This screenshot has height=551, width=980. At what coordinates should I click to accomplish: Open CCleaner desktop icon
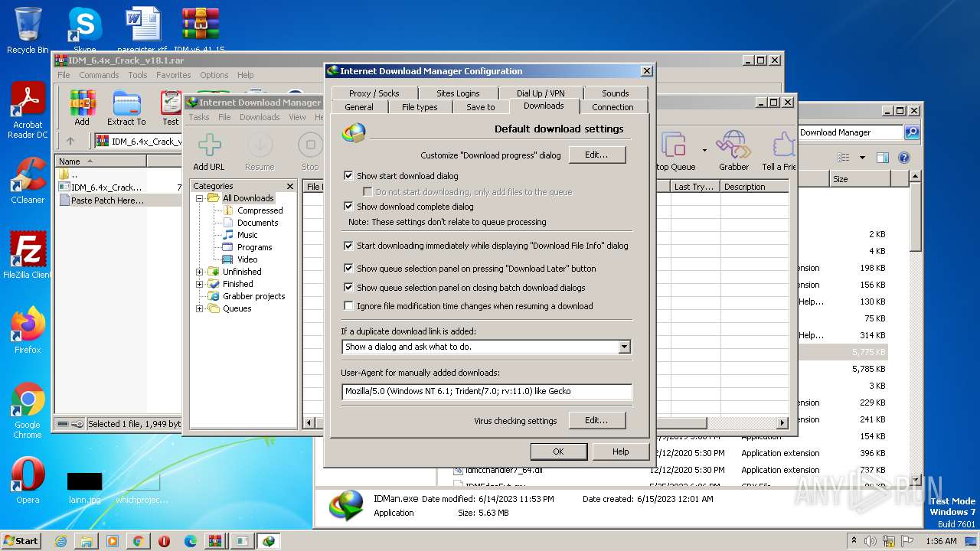[28, 181]
